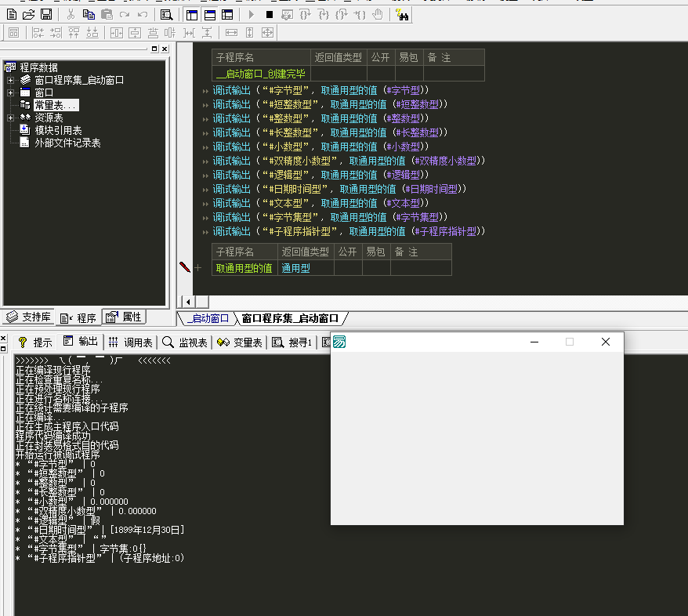Click the Cut scissors icon
The width and height of the screenshot is (688, 616).
click(x=71, y=15)
